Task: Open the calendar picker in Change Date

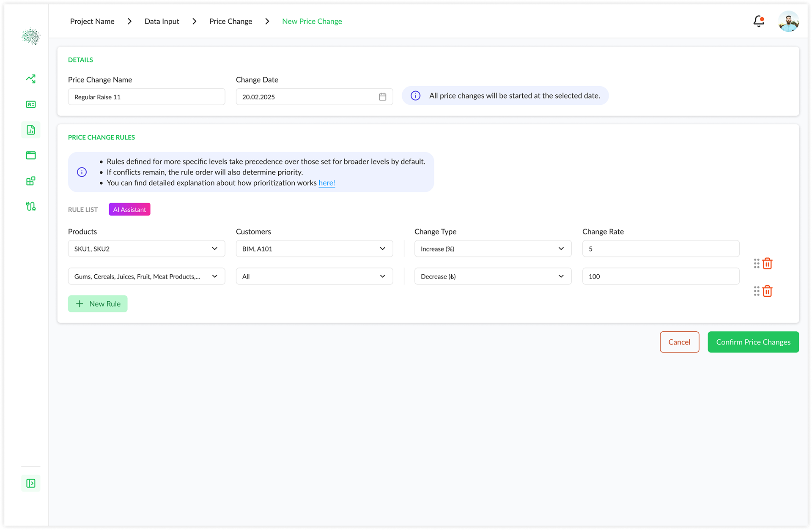Action: click(382, 97)
